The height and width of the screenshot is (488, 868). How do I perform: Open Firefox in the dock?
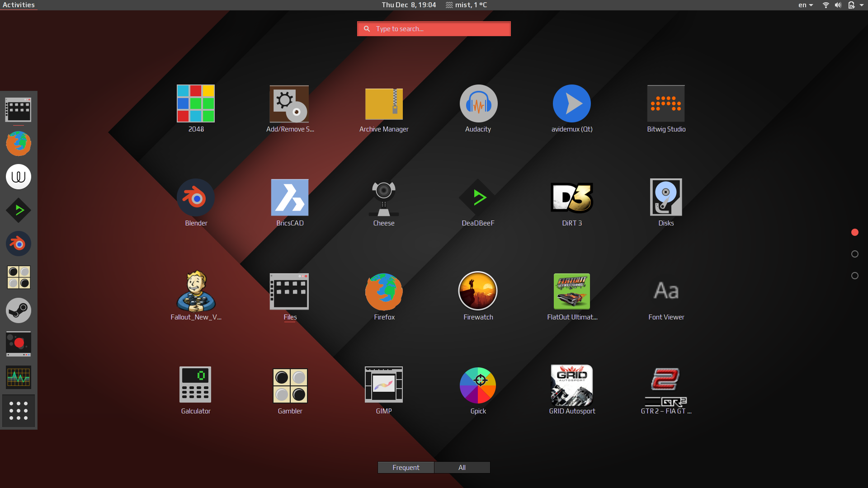coord(19,143)
